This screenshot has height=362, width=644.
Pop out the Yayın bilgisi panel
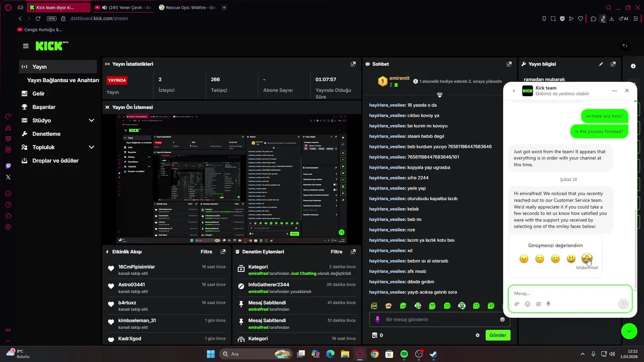[x=613, y=64]
